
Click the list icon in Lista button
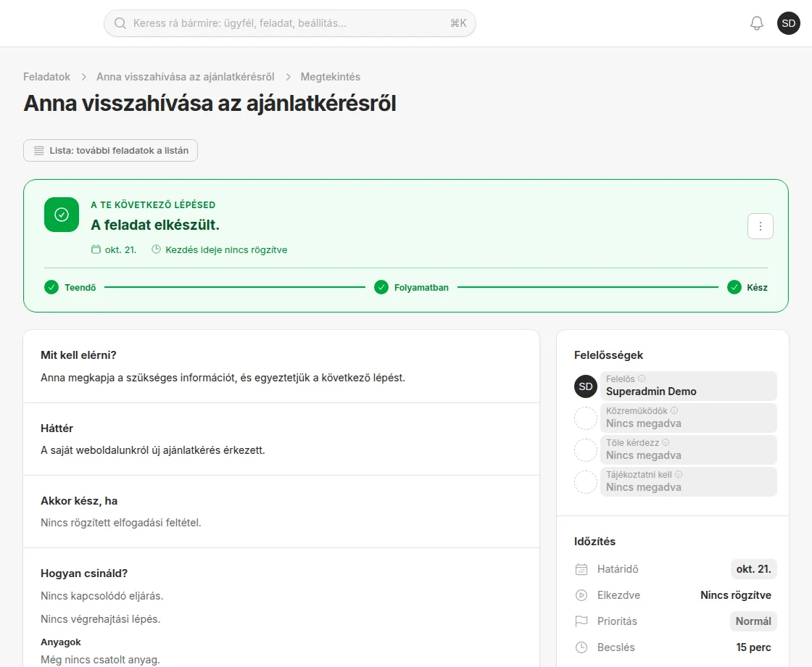coord(39,151)
